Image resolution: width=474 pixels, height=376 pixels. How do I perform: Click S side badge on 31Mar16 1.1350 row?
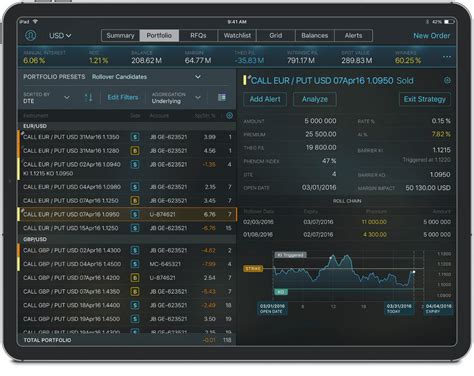(x=135, y=137)
